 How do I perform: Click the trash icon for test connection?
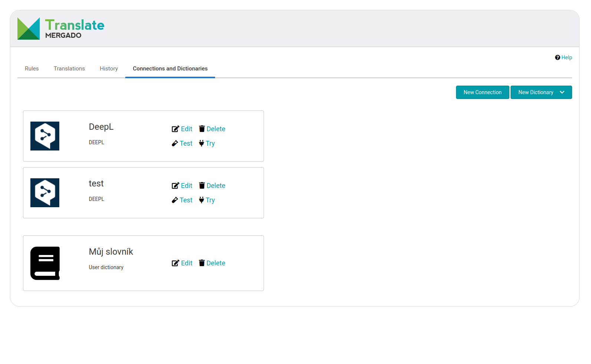pyautogui.click(x=202, y=185)
